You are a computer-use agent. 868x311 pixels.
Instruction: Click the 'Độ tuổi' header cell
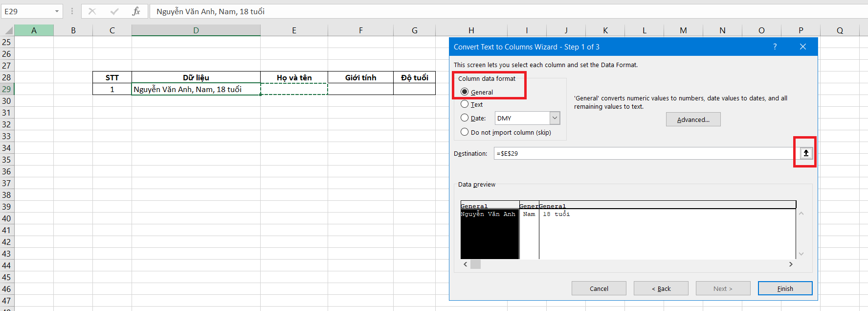(414, 77)
